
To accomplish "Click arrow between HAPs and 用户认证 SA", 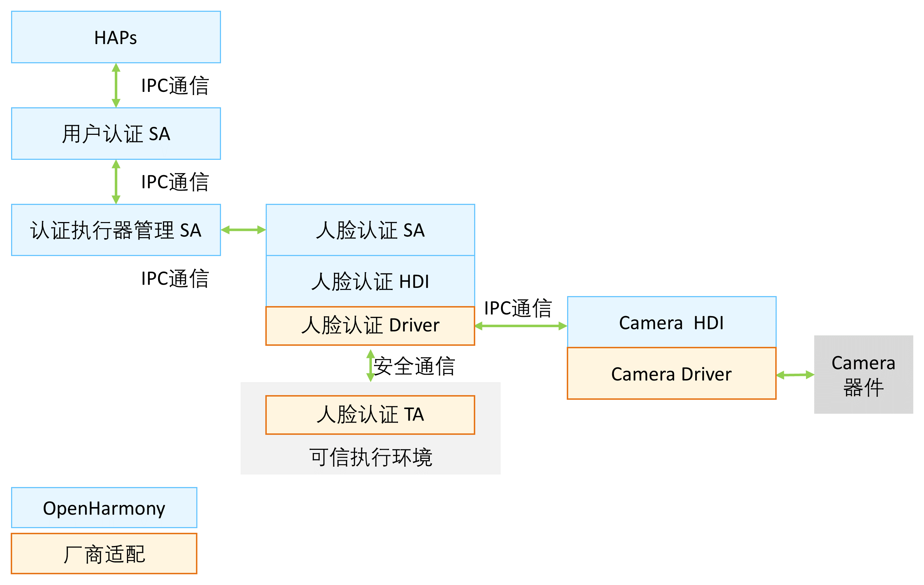I will click(116, 85).
